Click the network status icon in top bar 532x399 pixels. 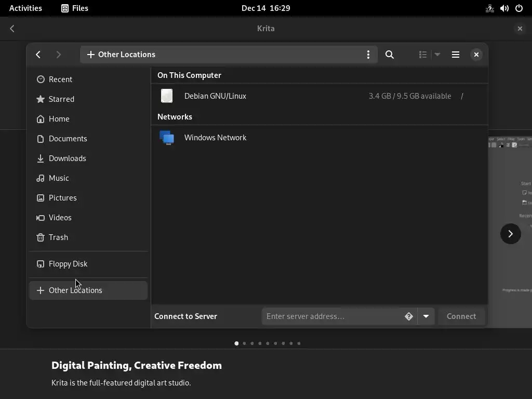(489, 8)
